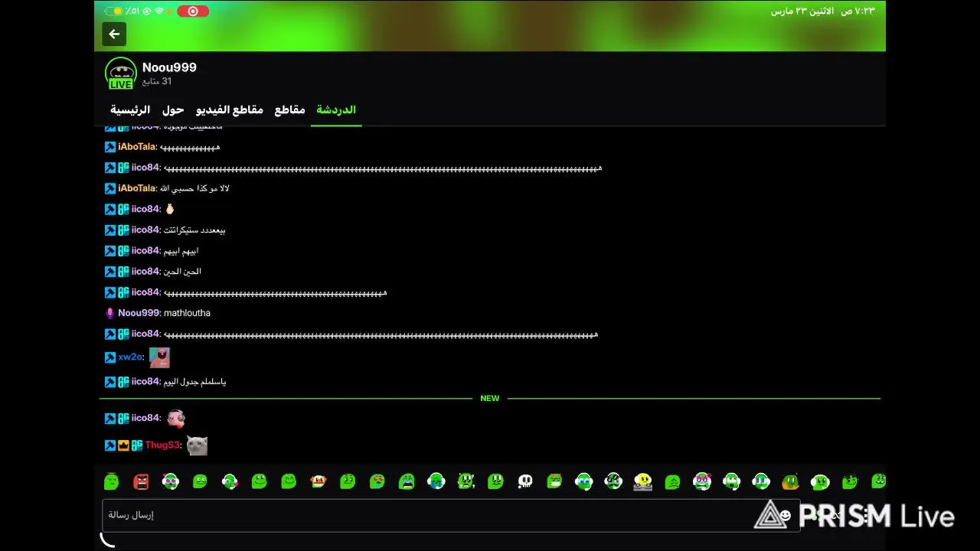Viewport: 980px width, 551px height.
Task: Insert the orange burning frog emote
Action: (x=790, y=481)
